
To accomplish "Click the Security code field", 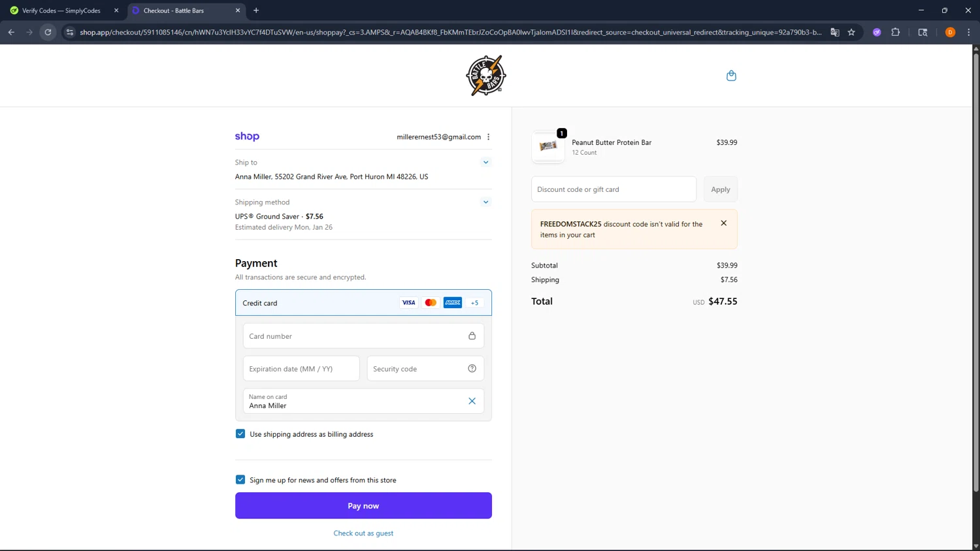I will coord(425,369).
